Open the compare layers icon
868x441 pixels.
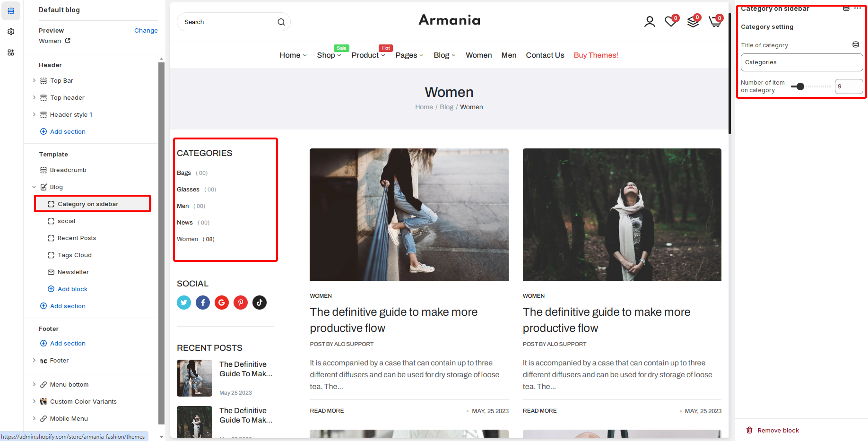[693, 22]
